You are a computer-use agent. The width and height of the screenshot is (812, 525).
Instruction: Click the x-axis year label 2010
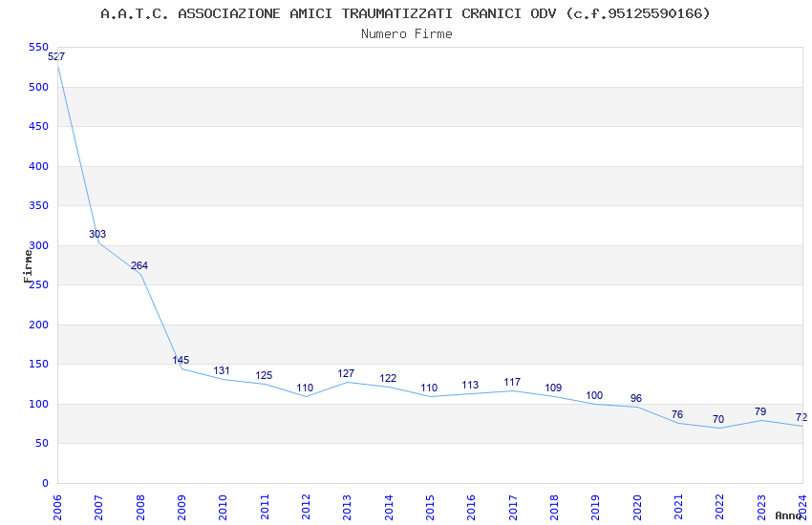click(x=223, y=507)
